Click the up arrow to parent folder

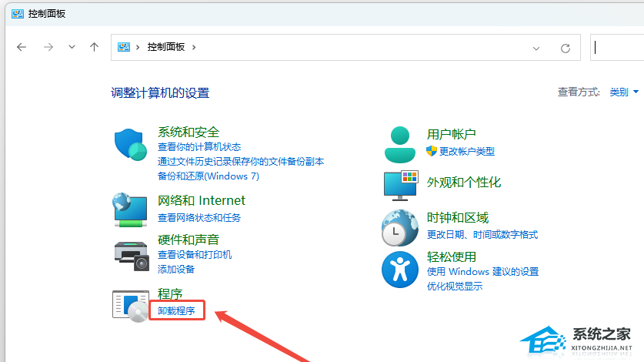[x=94, y=47]
